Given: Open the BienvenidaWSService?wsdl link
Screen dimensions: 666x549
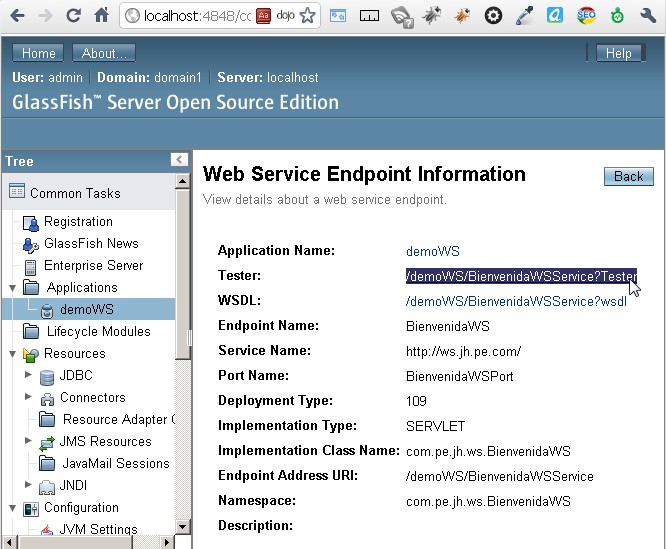Looking at the screenshot, I should (x=516, y=301).
